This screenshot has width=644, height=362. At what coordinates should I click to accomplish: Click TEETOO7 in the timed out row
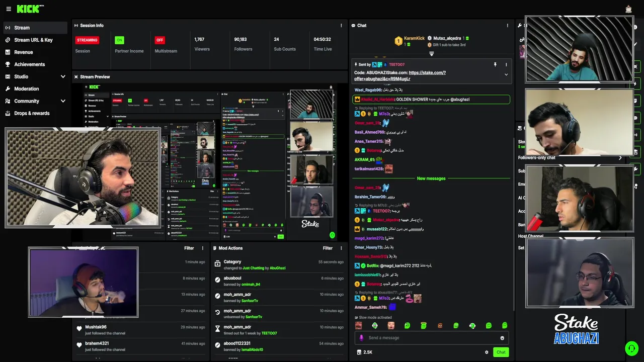(269, 333)
